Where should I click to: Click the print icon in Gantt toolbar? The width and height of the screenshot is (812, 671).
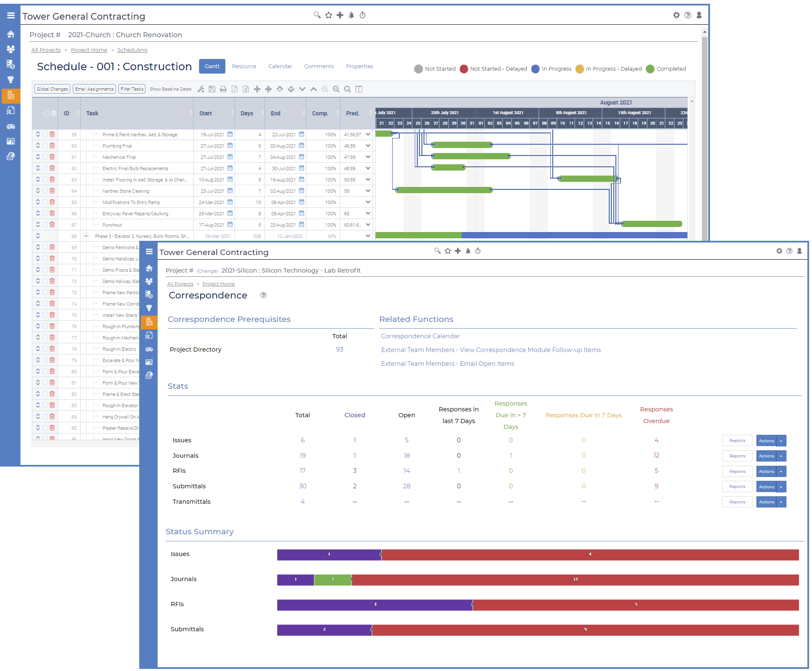pos(223,89)
